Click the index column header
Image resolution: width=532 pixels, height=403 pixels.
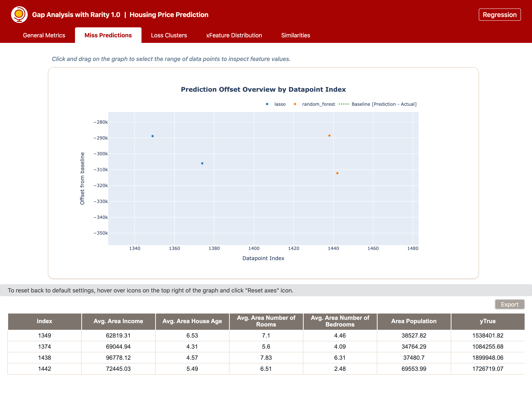click(45, 321)
